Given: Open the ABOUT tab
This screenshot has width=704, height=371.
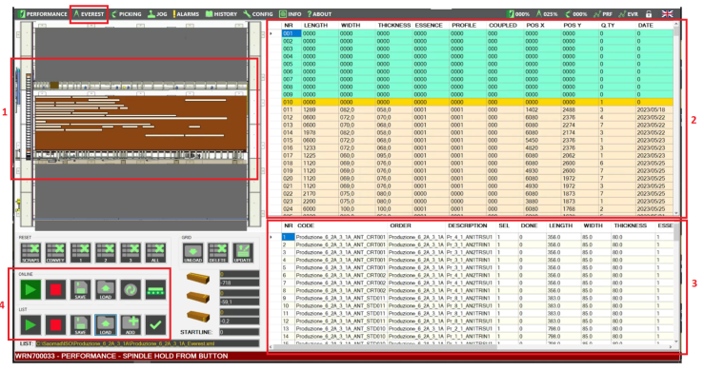Looking at the screenshot, I should click(319, 14).
